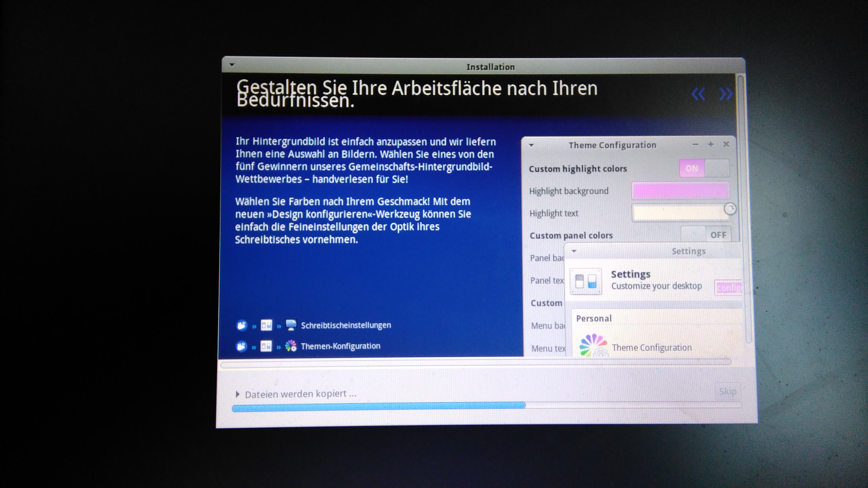
Task: Expand the Dateien werden kopiert details
Action: click(x=237, y=394)
